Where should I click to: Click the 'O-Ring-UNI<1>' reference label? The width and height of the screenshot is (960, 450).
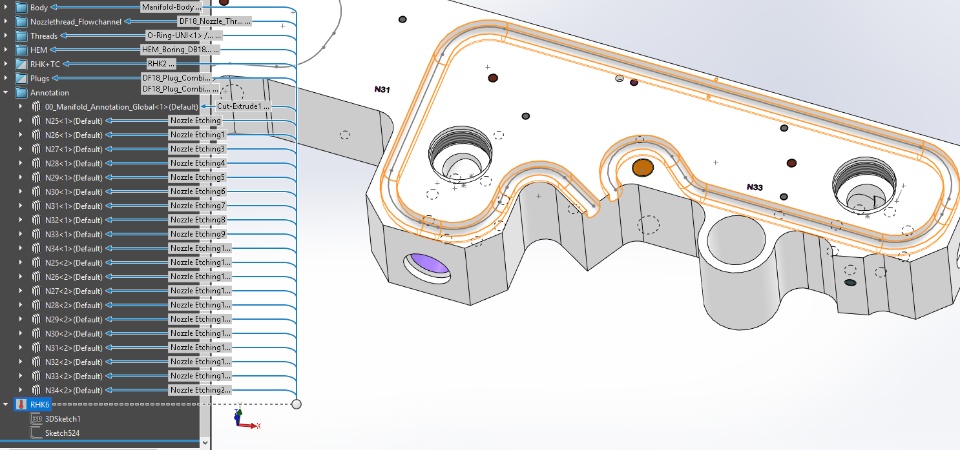coord(184,36)
